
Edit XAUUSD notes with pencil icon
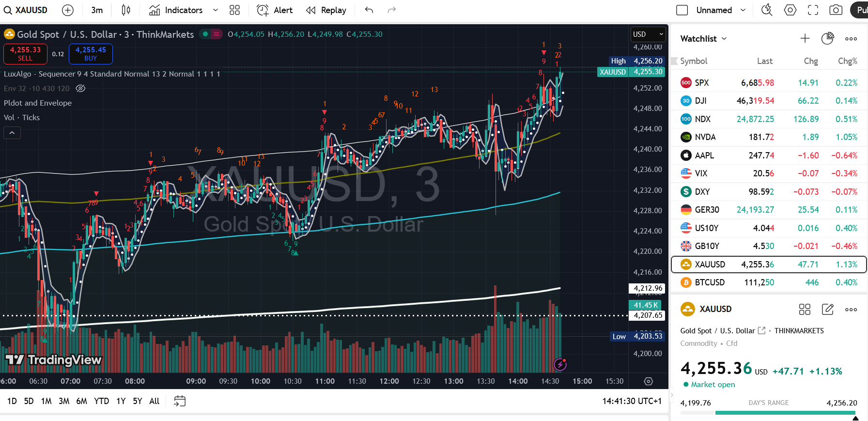828,310
